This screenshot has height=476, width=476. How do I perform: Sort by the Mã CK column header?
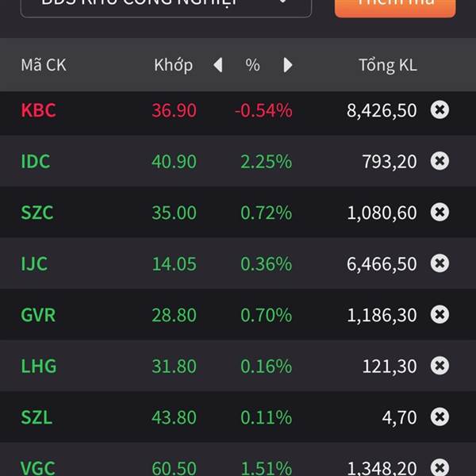44,65
